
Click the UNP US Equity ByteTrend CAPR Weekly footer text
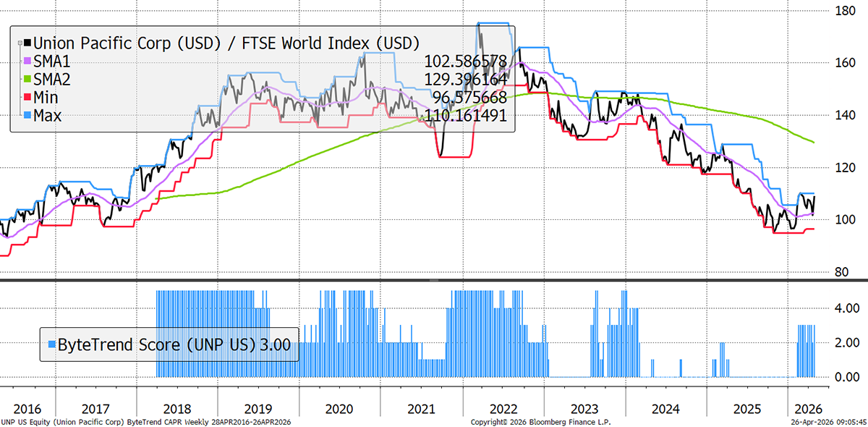click(147, 420)
